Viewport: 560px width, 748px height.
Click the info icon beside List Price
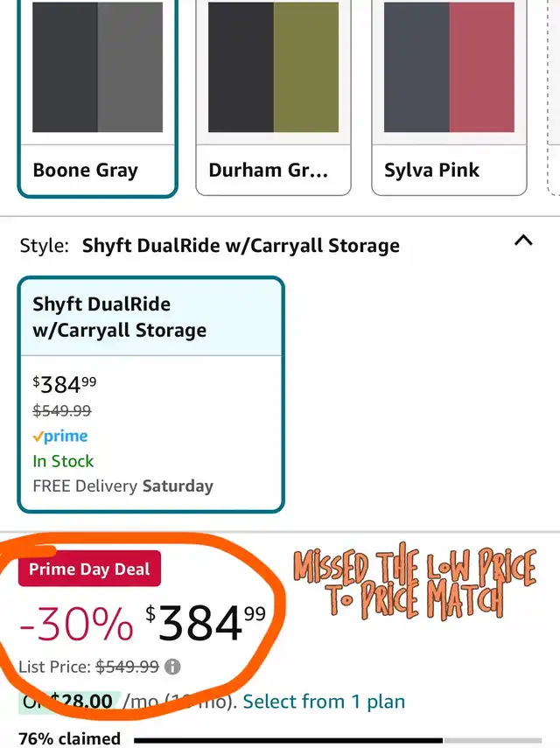pyautogui.click(x=173, y=667)
